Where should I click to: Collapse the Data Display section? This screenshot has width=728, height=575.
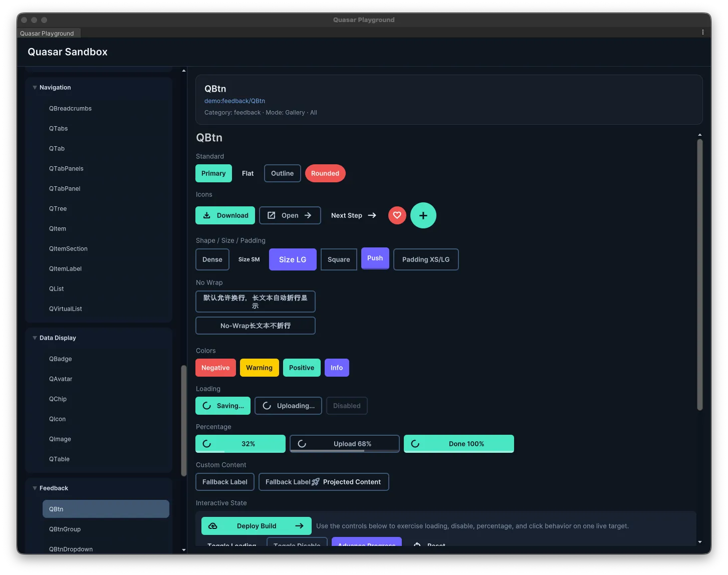click(35, 338)
